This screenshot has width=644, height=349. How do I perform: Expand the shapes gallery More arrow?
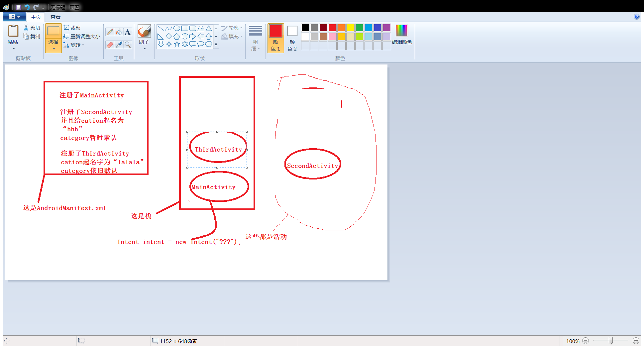216,44
